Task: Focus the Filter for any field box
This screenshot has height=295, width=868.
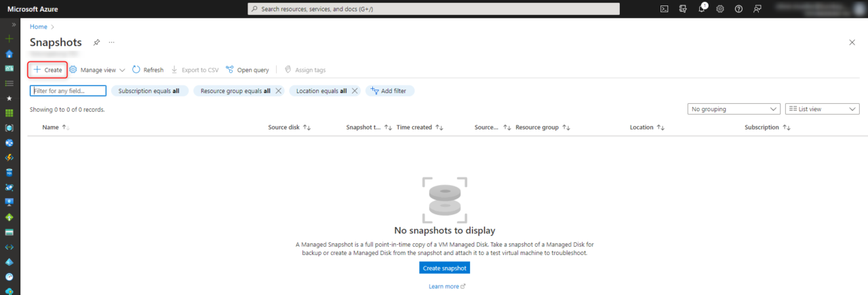Action: (68, 90)
